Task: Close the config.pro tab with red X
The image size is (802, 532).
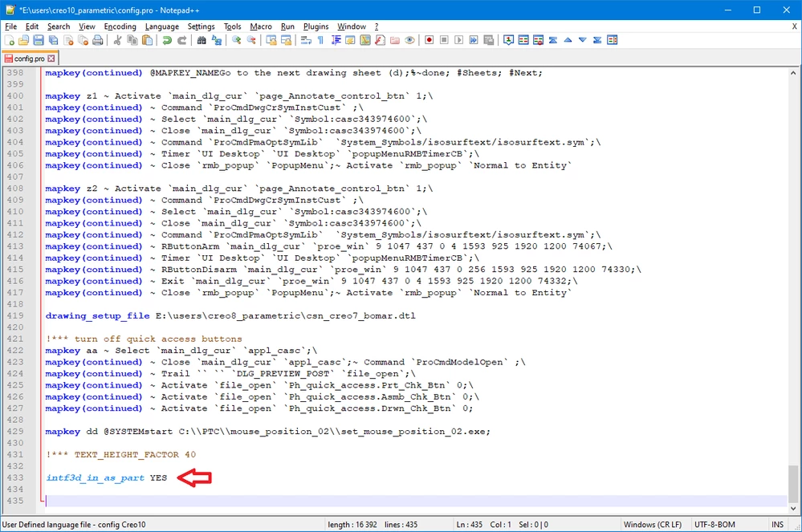Action: (51, 59)
